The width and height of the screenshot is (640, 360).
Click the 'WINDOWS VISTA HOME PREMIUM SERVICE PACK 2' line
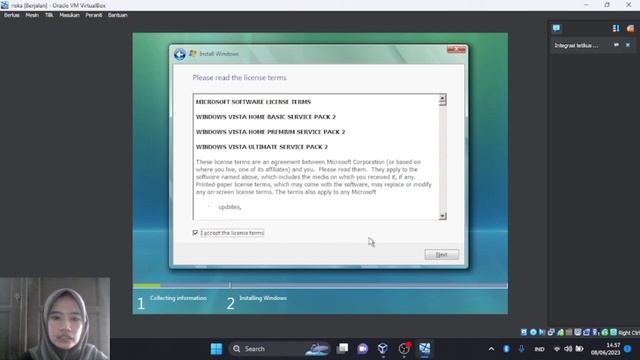[270, 132]
